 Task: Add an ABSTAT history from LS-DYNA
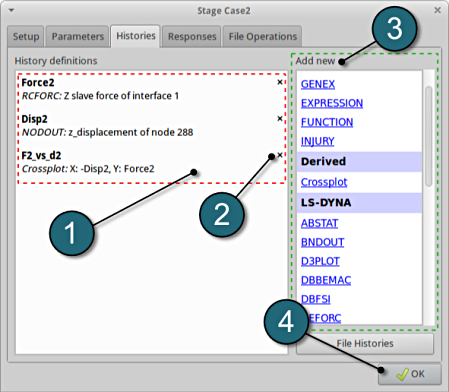point(319,223)
